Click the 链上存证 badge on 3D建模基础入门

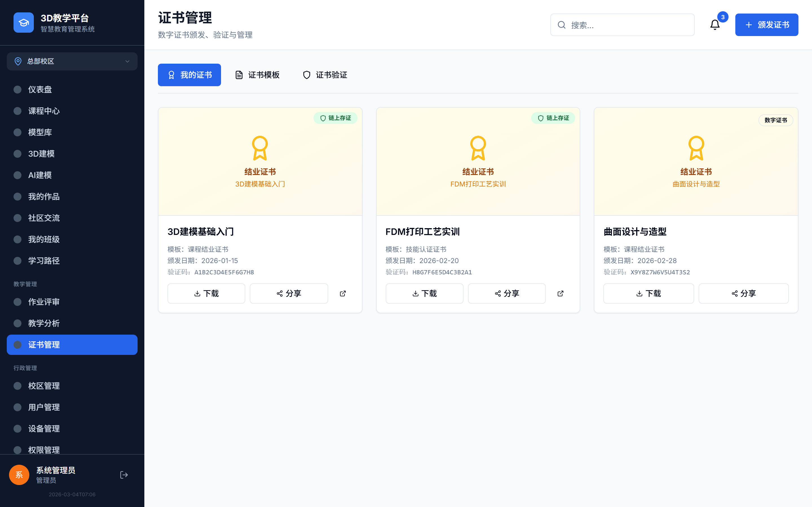pyautogui.click(x=335, y=118)
